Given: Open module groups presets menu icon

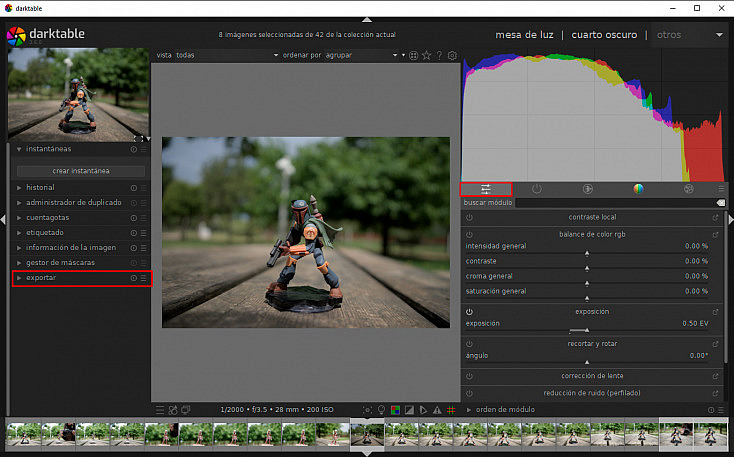Looking at the screenshot, I should (721, 189).
